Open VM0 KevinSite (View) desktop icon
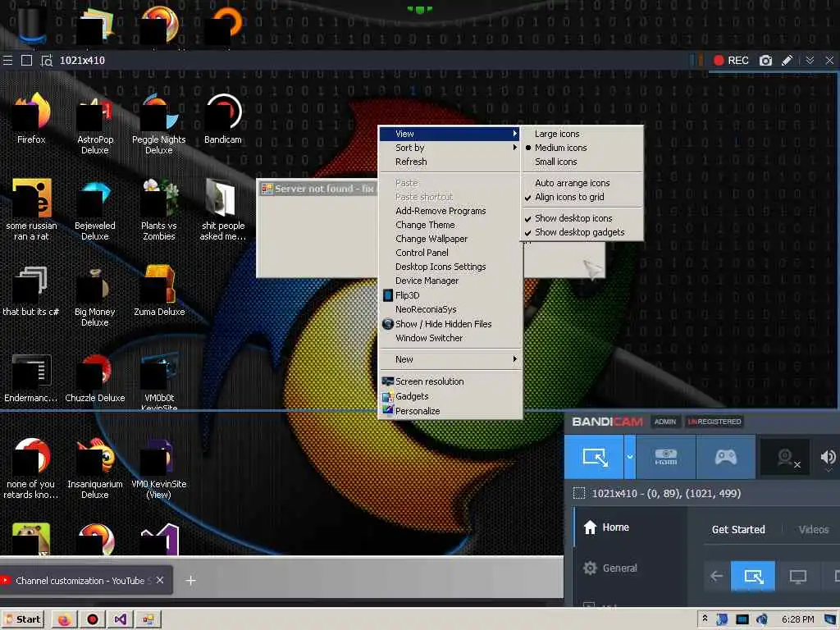Image resolution: width=840 pixels, height=630 pixels. click(x=159, y=468)
